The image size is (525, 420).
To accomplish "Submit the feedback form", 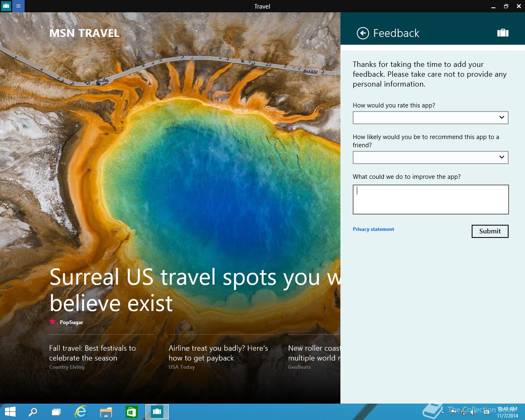I will point(490,231).
